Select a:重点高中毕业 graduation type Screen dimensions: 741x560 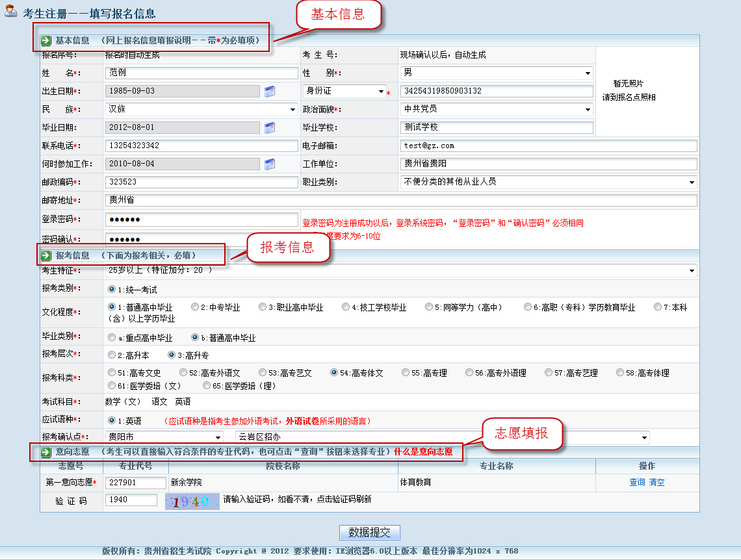[x=112, y=338]
